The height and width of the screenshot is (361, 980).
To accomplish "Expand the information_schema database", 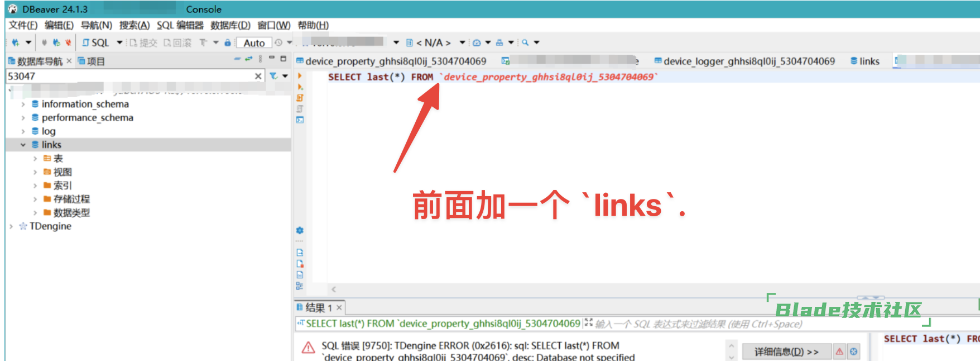I will [x=23, y=104].
